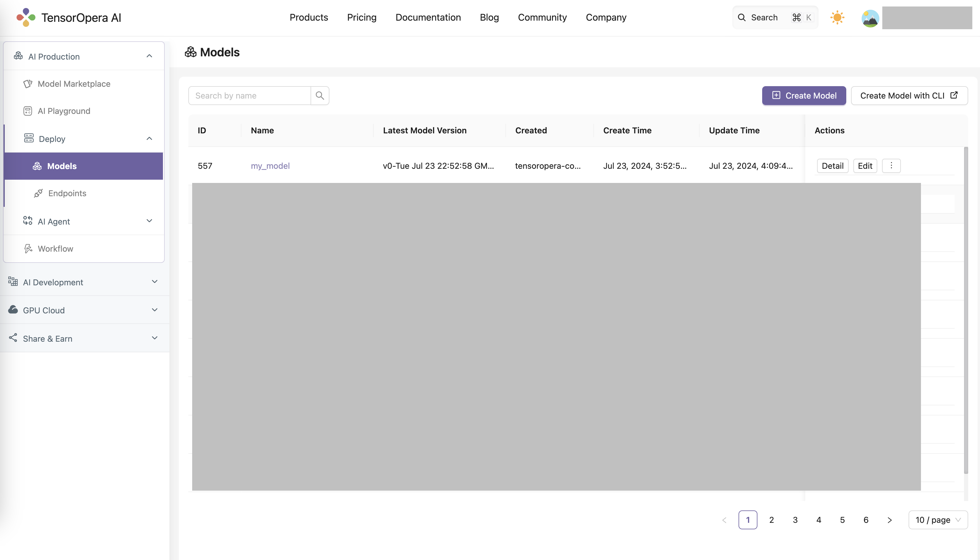Image resolution: width=980 pixels, height=560 pixels.
Task: Click the Create Model button
Action: click(804, 95)
